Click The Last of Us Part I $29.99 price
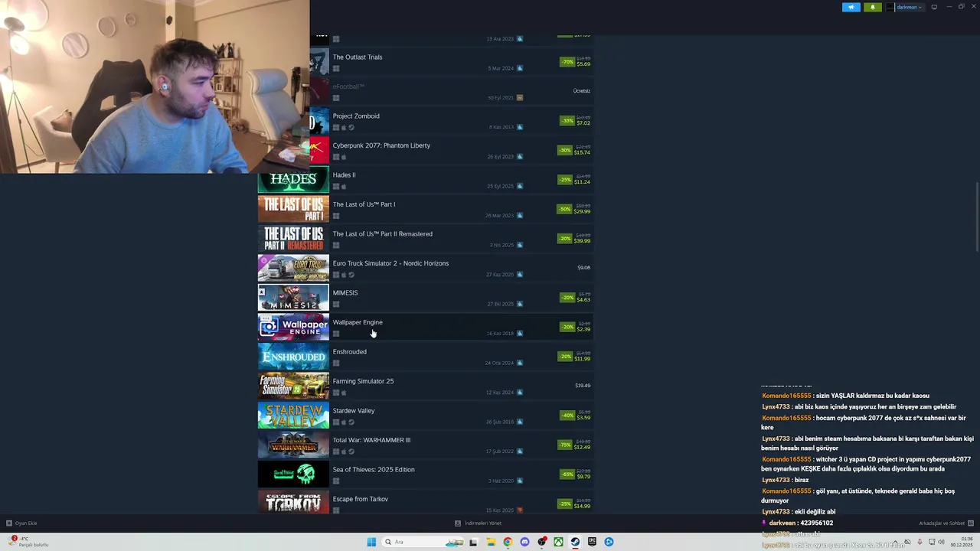This screenshot has width=980, height=551. 582,211
